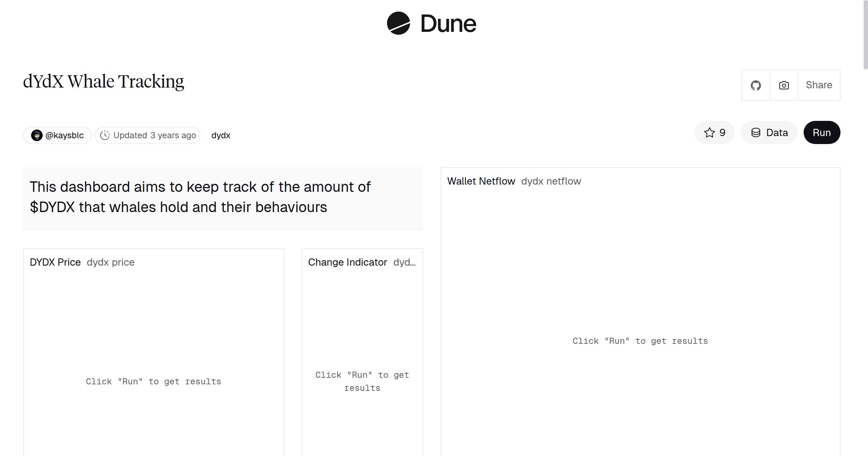The image size is (868, 456).
Task: Select the database icon on the Data button
Action: pyautogui.click(x=756, y=132)
